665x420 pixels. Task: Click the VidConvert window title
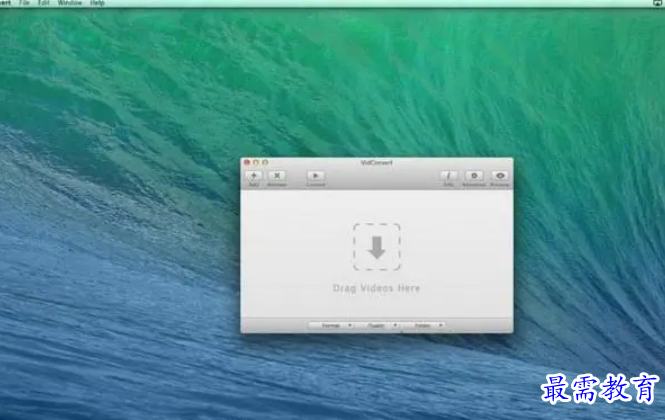point(377,162)
